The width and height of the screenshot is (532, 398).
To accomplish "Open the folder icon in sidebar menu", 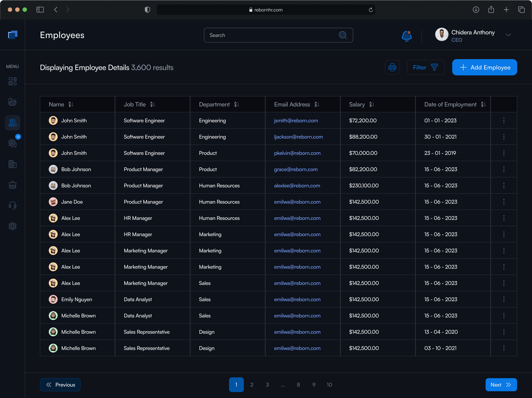I will point(12,102).
